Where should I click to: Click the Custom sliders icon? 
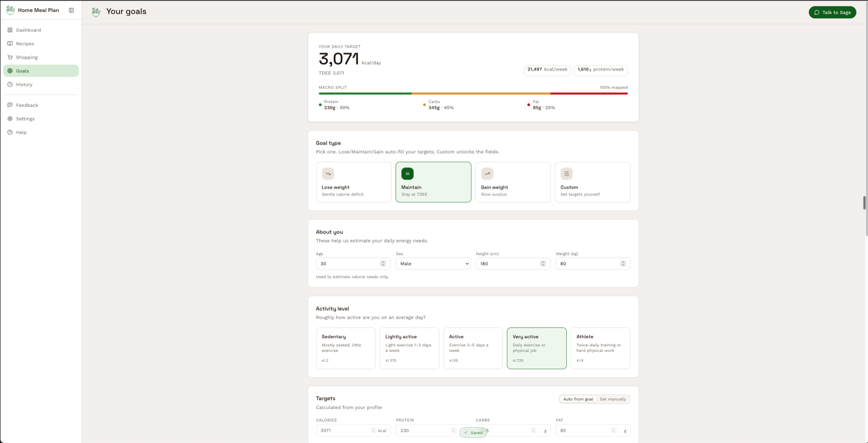[567, 174]
